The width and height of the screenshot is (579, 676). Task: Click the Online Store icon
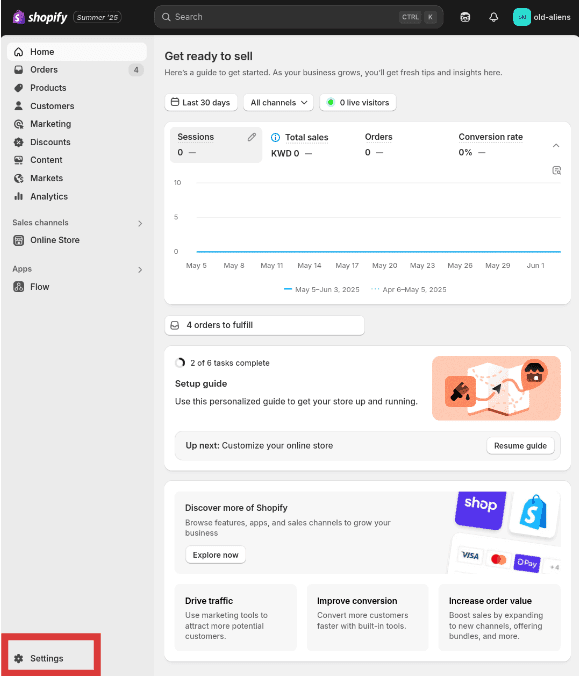pyautogui.click(x=19, y=240)
